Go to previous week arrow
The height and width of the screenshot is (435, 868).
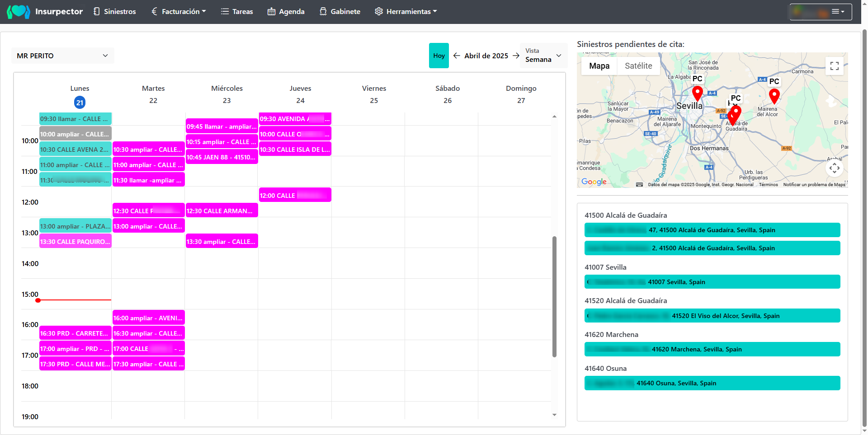tap(457, 56)
